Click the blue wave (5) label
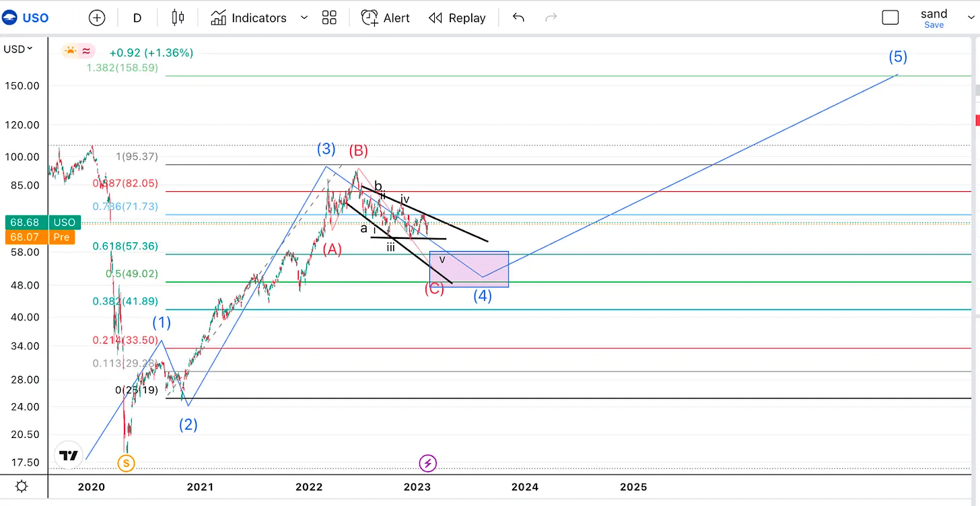The height and width of the screenshot is (506, 980). click(x=897, y=57)
